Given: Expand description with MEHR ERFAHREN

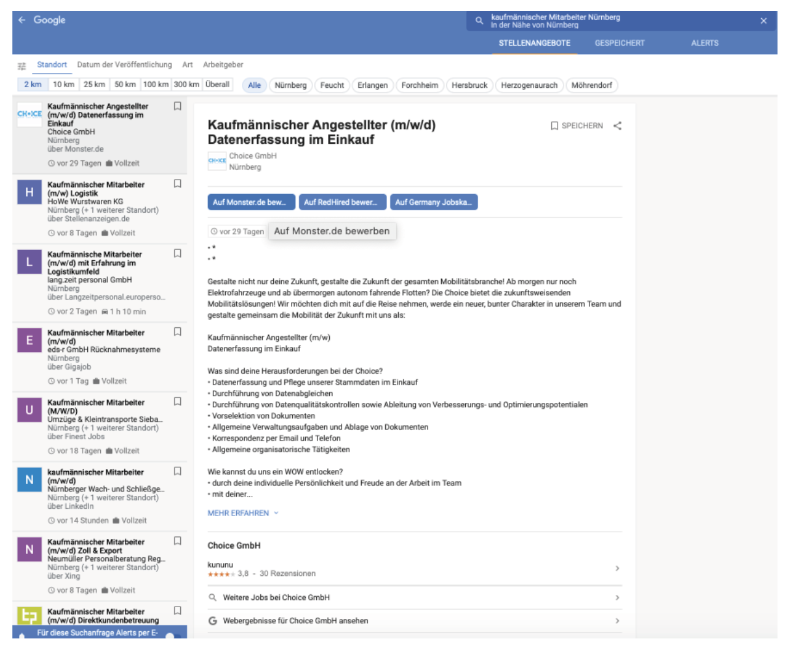Looking at the screenshot, I should (x=243, y=513).
